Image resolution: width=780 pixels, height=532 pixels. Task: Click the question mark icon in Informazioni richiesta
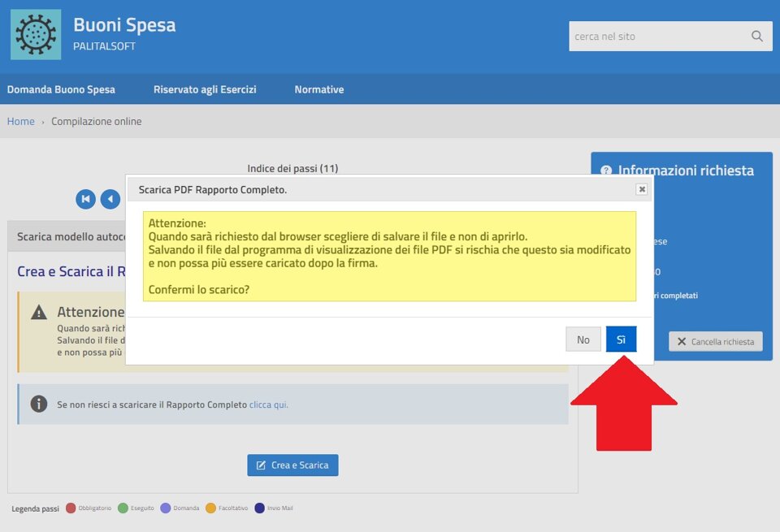point(605,171)
